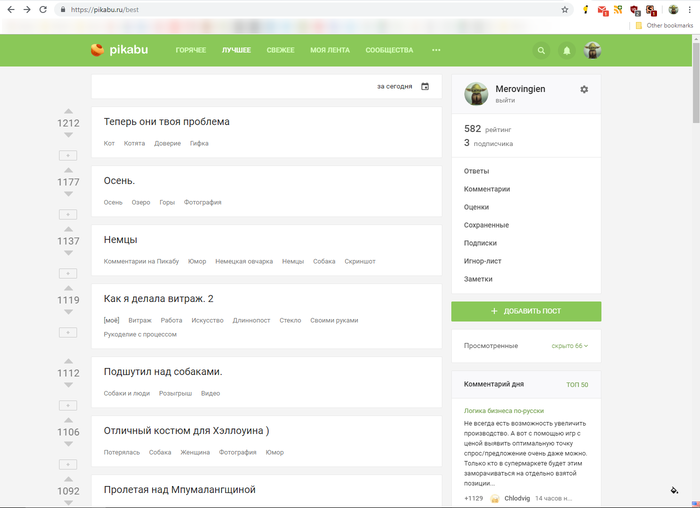The height and width of the screenshot is (508, 700).
Task: Bookmark this page with the star icon
Action: point(565,9)
